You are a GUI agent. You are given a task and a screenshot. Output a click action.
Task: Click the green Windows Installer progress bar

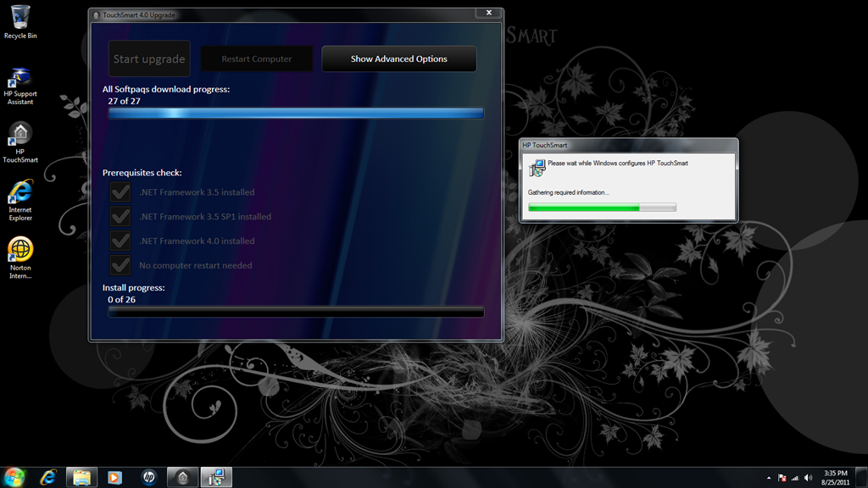coord(603,208)
